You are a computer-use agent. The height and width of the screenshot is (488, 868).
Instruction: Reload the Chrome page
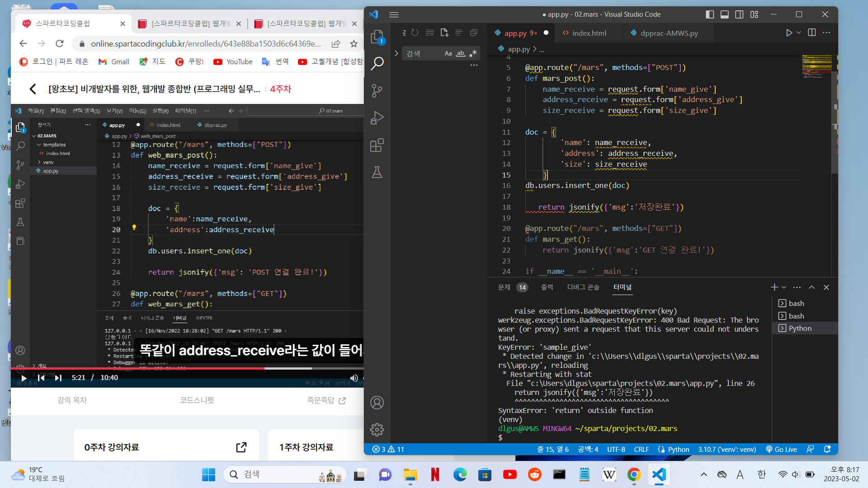pos(60,43)
